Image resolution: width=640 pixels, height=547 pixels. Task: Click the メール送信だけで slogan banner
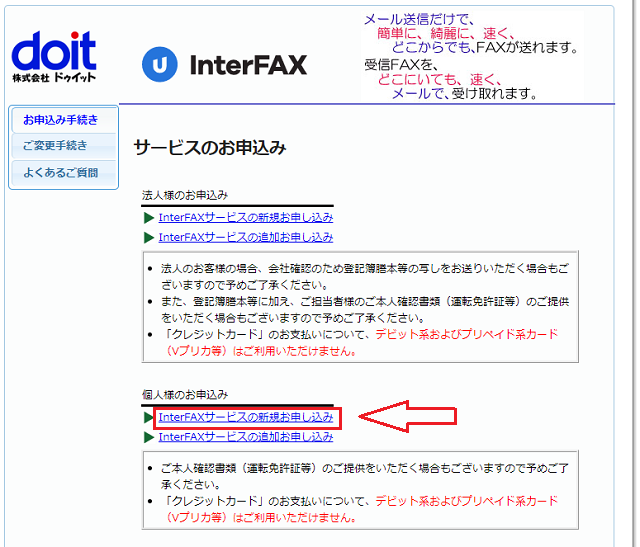click(x=471, y=56)
